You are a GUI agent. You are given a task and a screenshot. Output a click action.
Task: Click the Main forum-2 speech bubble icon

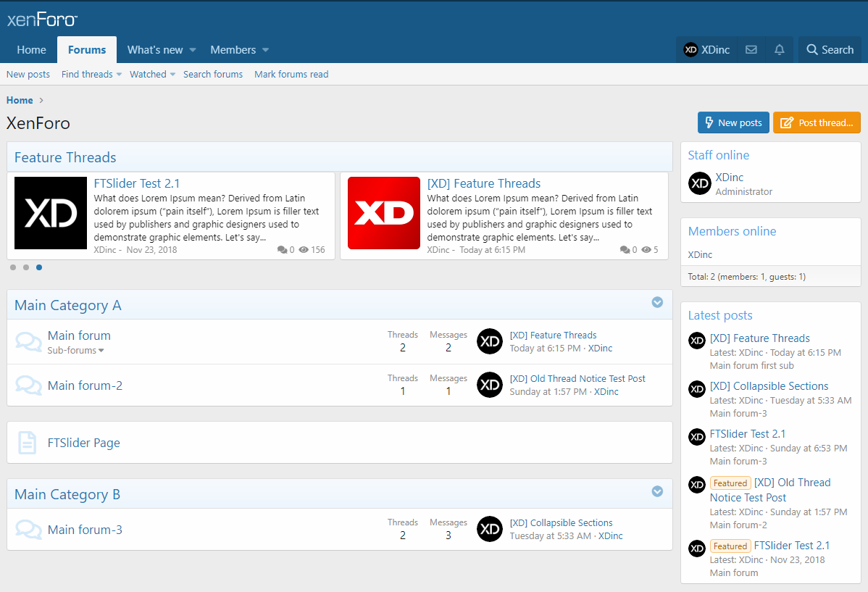pos(28,385)
